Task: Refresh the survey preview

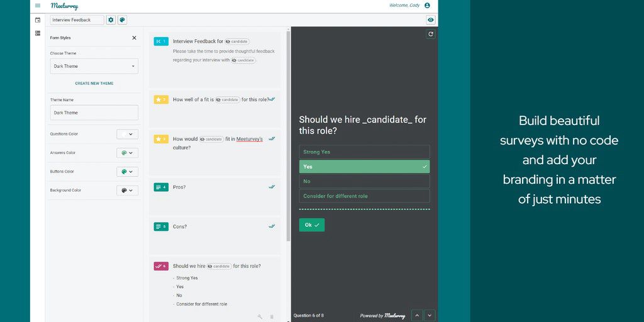Action: [x=430, y=35]
